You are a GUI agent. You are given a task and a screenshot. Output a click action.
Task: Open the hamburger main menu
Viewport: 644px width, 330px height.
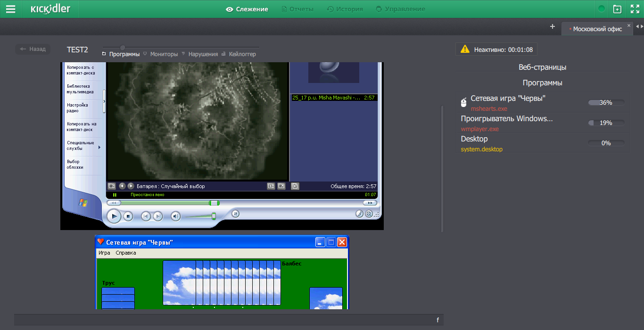[x=10, y=9]
